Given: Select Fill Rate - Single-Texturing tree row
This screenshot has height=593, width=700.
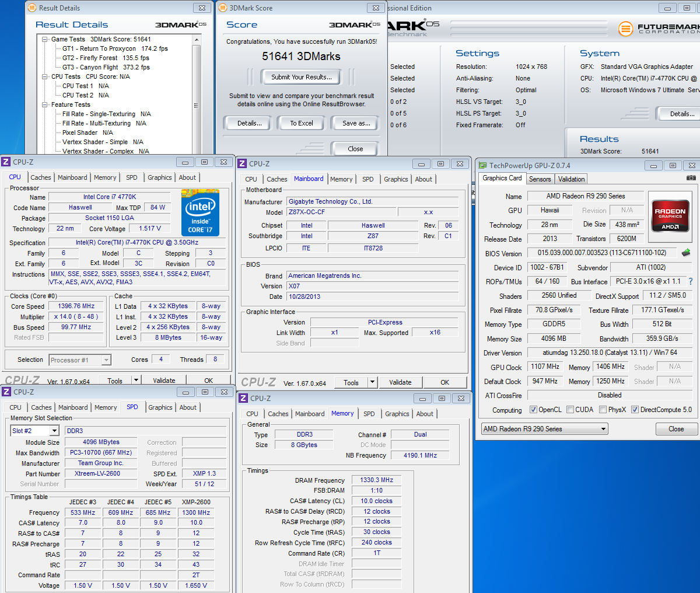Looking at the screenshot, I should 106,114.
